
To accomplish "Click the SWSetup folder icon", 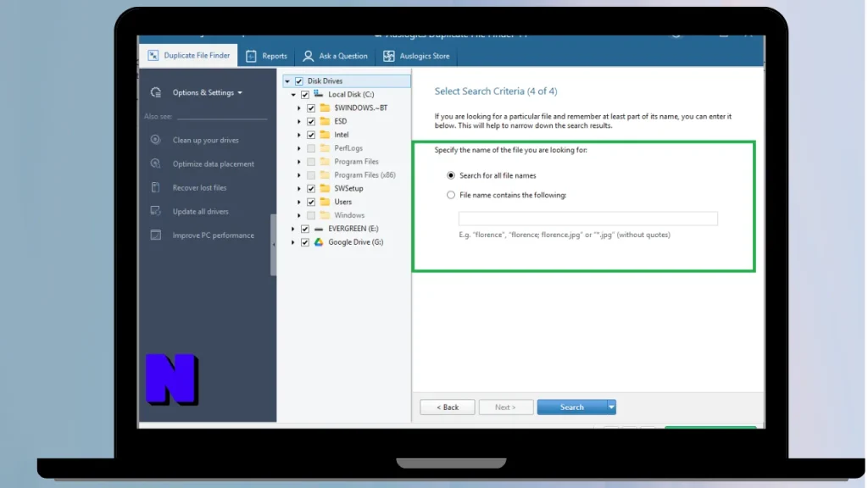I will [325, 188].
